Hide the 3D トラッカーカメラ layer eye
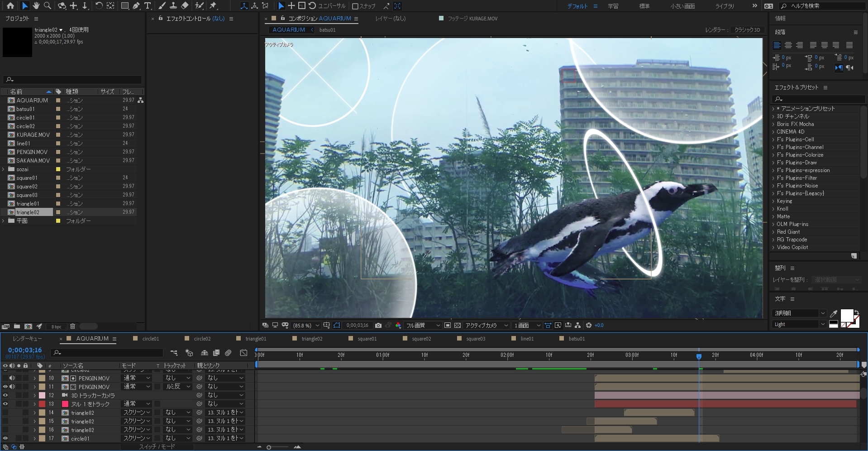868x451 pixels. [x=5, y=395]
